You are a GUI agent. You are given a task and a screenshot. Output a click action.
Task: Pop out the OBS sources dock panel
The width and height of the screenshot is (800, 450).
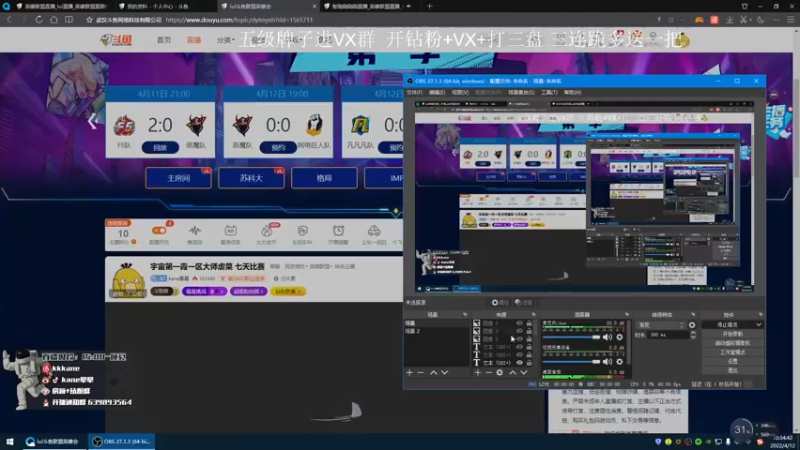point(534,314)
